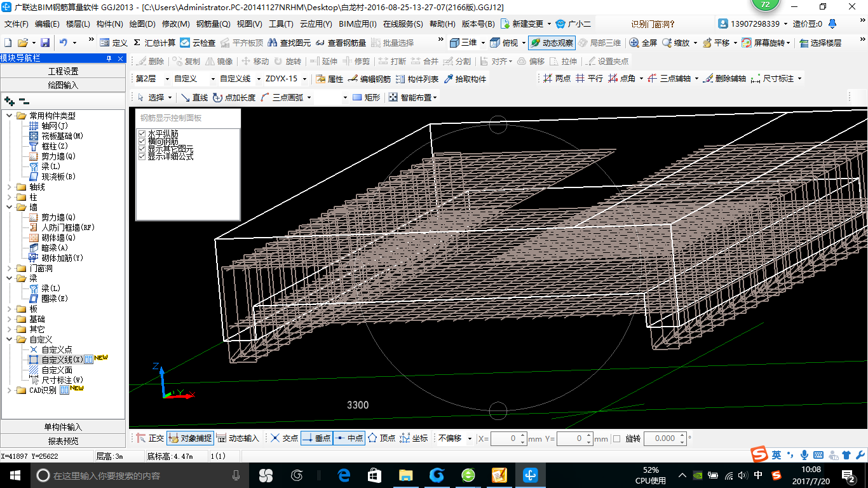Choose 直线 line drawing tool
Screen dimensions: 868x488
(x=194, y=97)
